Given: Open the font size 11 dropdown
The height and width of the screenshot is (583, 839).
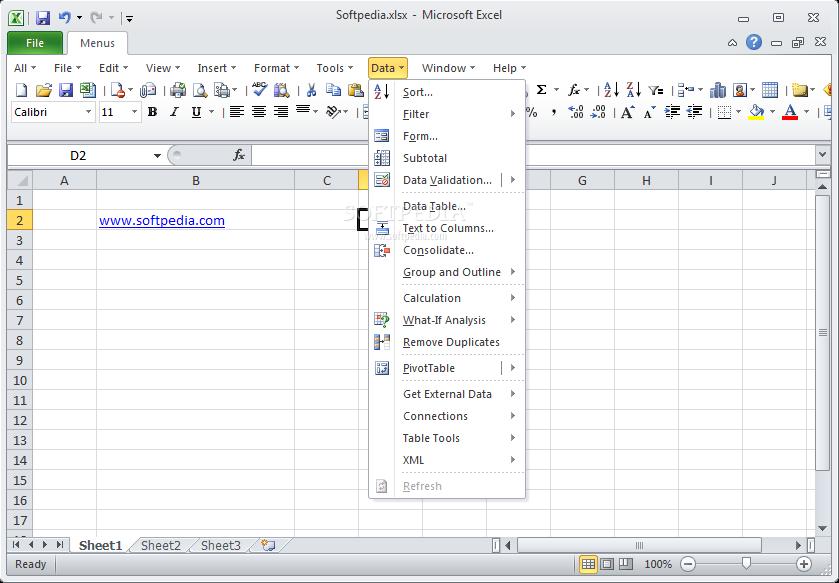Looking at the screenshot, I should (134, 112).
